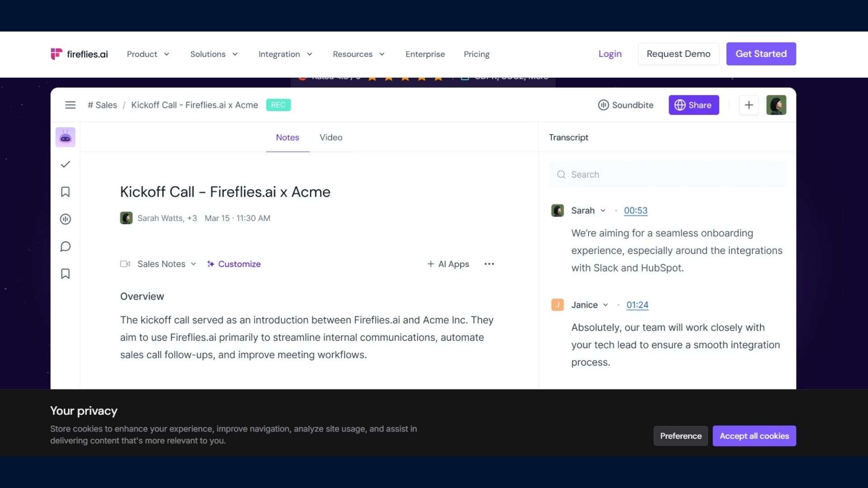Open the hamburger menu icon
Screen dimensions: 868x488
click(70, 105)
